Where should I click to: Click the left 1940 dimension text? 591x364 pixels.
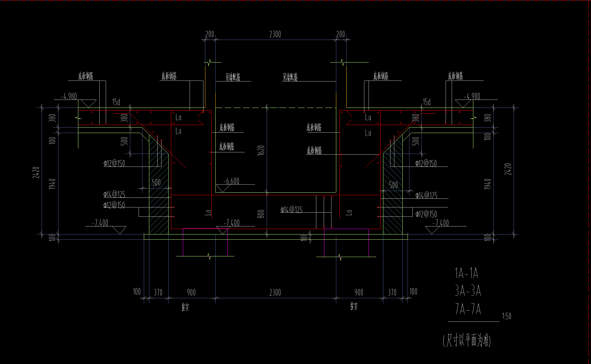pos(52,184)
